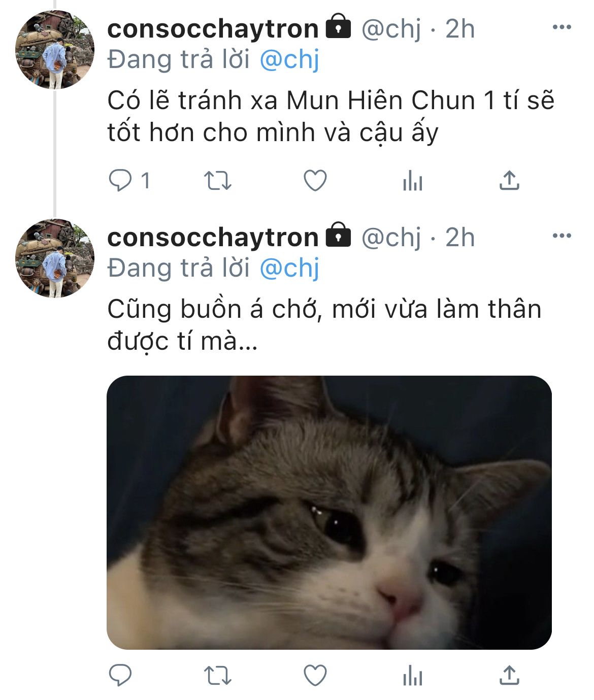This screenshot has width=594, height=700.
Task: Like the tweet with the crying cat
Action: 315,676
